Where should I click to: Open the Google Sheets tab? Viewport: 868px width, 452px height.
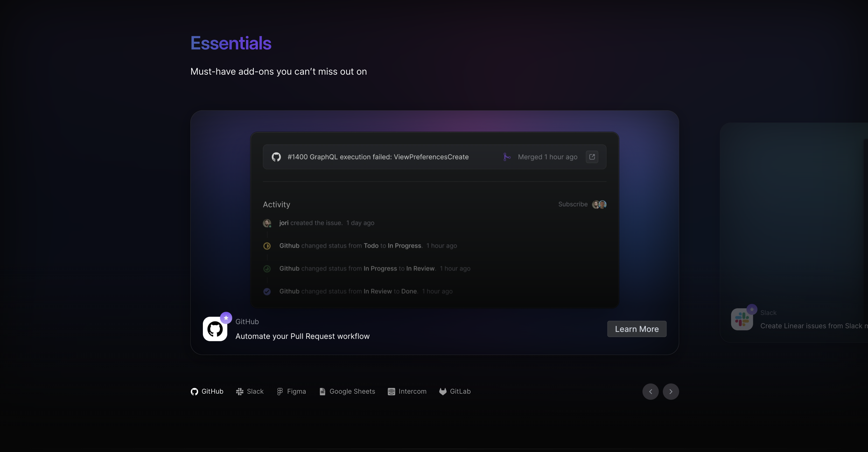(x=347, y=391)
